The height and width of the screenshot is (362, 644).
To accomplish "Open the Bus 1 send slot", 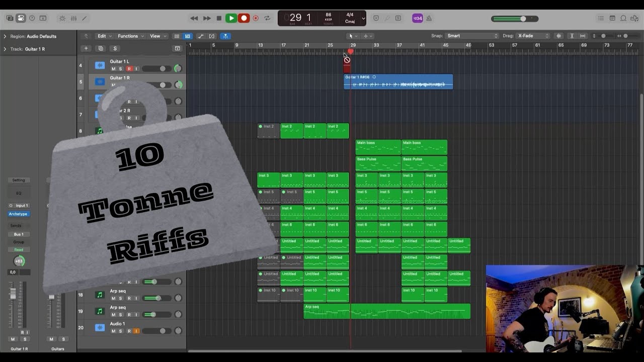I will tap(19, 234).
